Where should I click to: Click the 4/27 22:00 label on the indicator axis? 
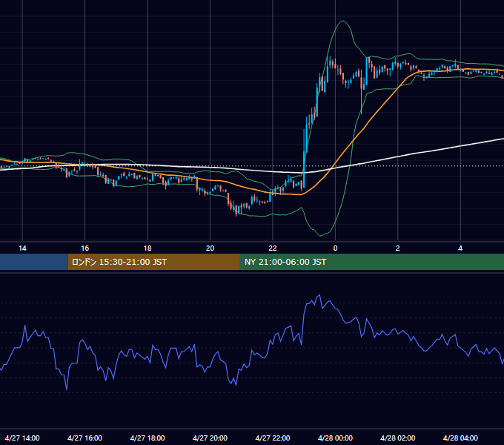[x=273, y=438]
